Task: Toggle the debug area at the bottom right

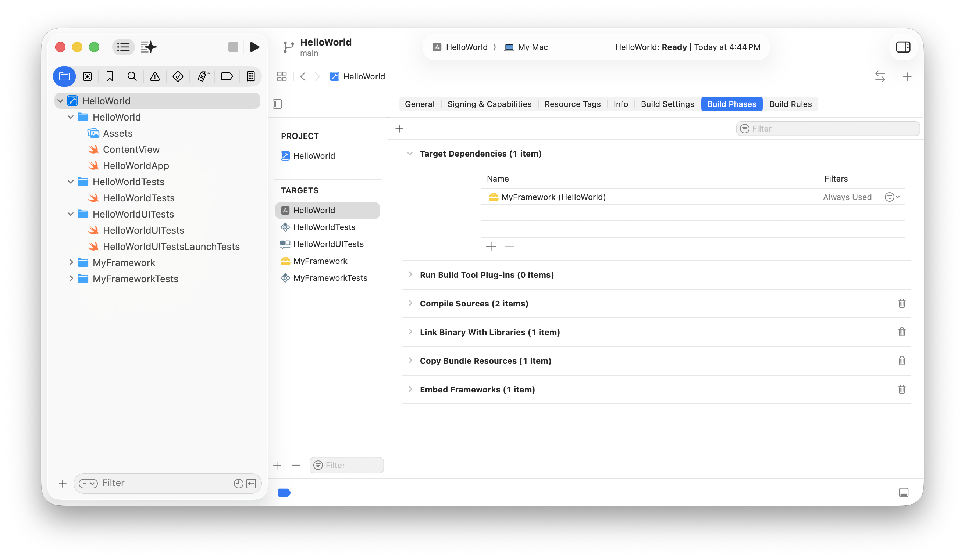Action: (x=904, y=493)
